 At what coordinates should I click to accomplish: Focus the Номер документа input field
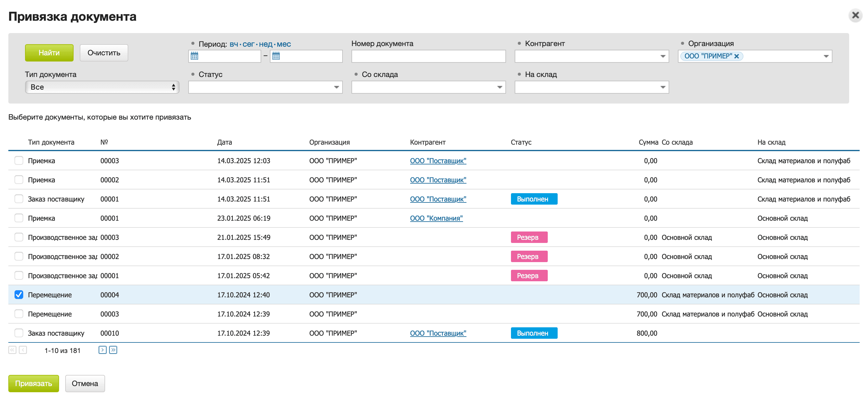tap(428, 56)
